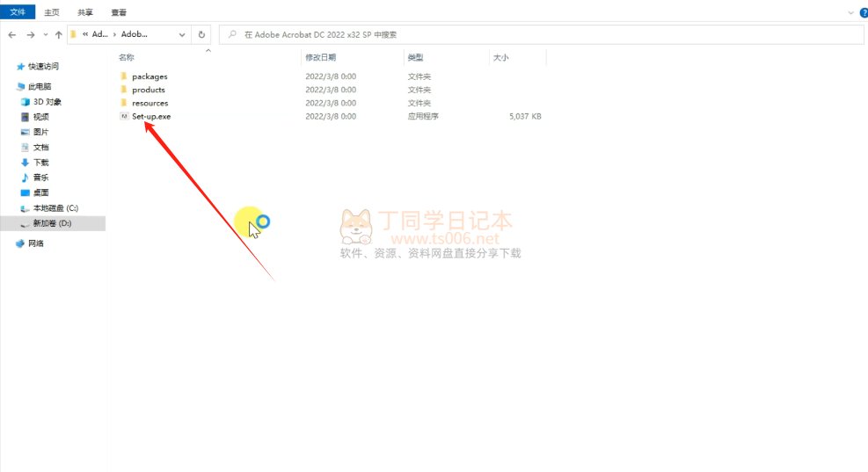Click the 3D 对象 cube icon
Viewport: 868px width, 472px height.
pyautogui.click(x=25, y=102)
